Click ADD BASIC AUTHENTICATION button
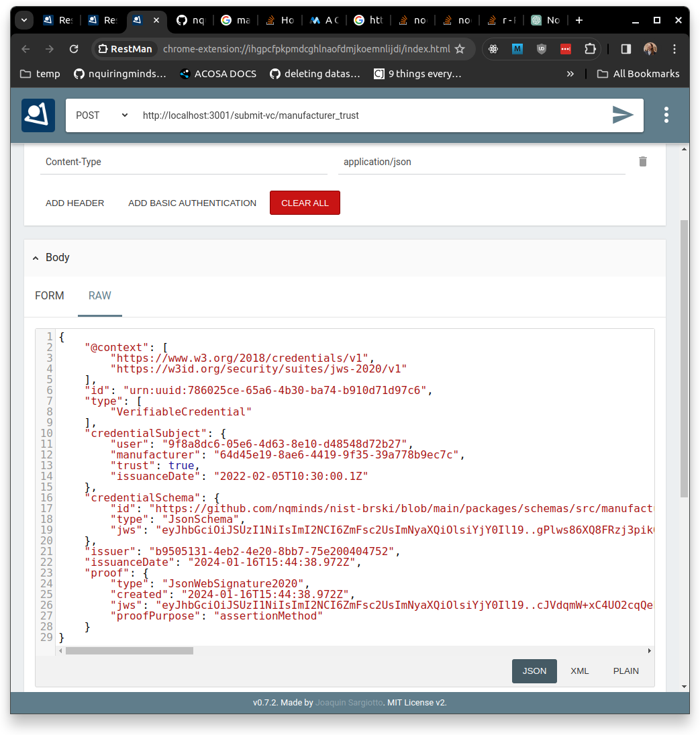Screen dimensions: 700x735 192,203
